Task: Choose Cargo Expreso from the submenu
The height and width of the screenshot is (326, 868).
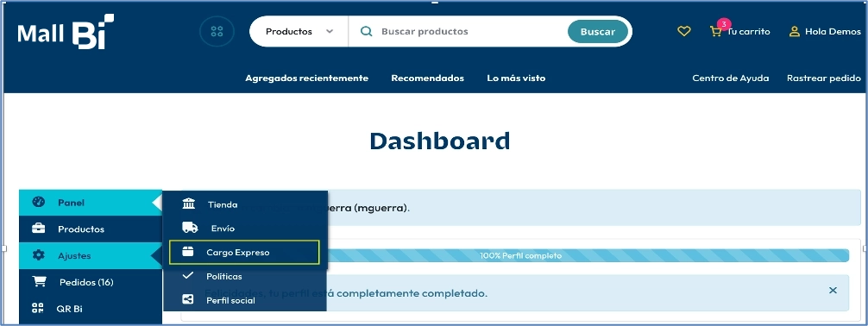Action: (244, 253)
